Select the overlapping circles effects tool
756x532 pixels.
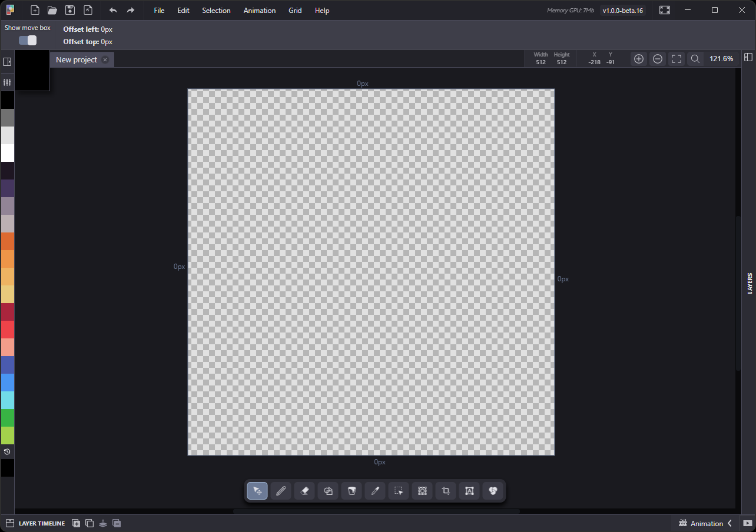(493, 491)
